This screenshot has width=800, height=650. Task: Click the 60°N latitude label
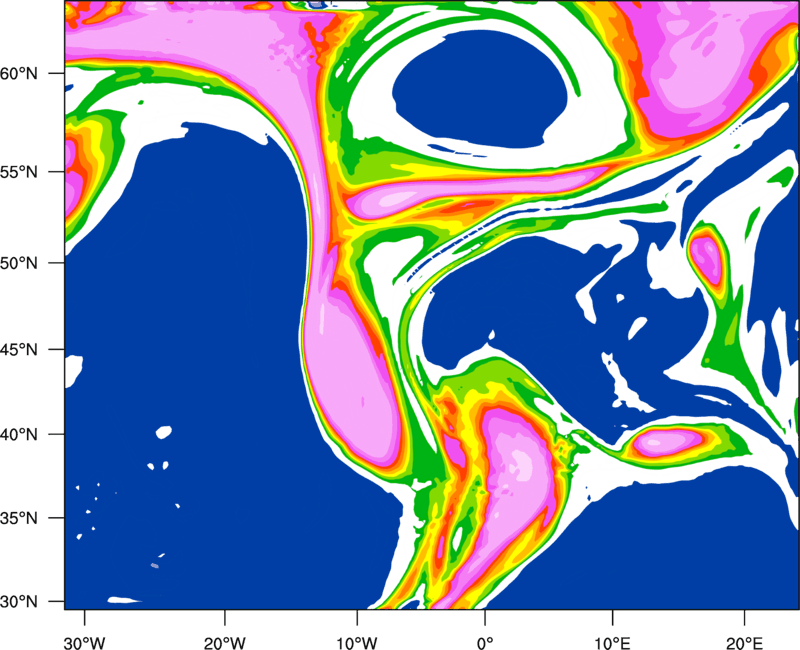tap(19, 74)
